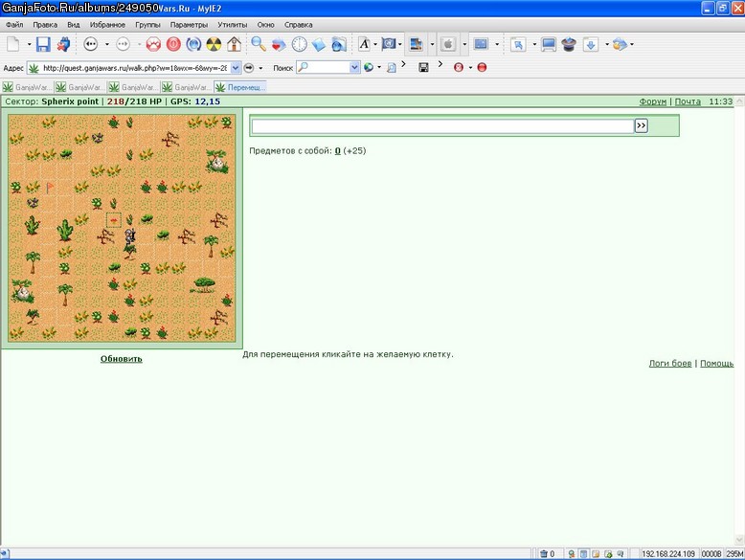745x560 pixels.
Task: Click the IP address 192.168.224.109 in the status bar
Action: point(668,554)
